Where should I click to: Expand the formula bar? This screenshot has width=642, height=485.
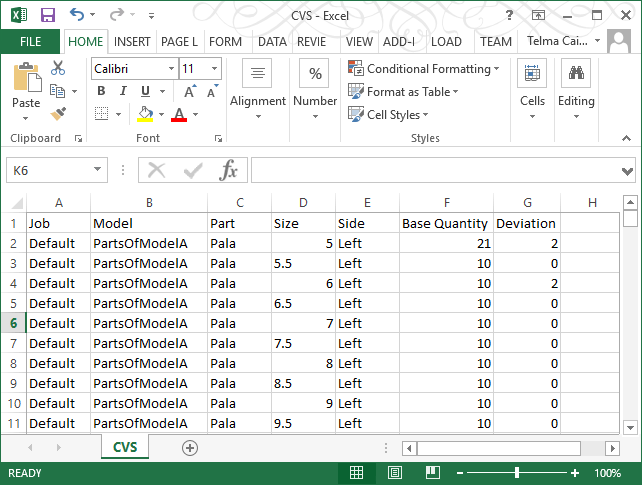(x=627, y=171)
